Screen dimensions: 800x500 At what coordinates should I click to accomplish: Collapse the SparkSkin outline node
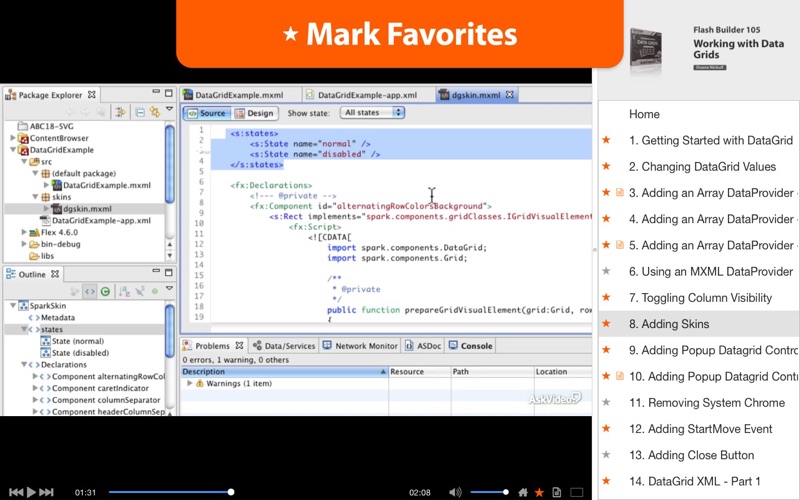click(13, 305)
